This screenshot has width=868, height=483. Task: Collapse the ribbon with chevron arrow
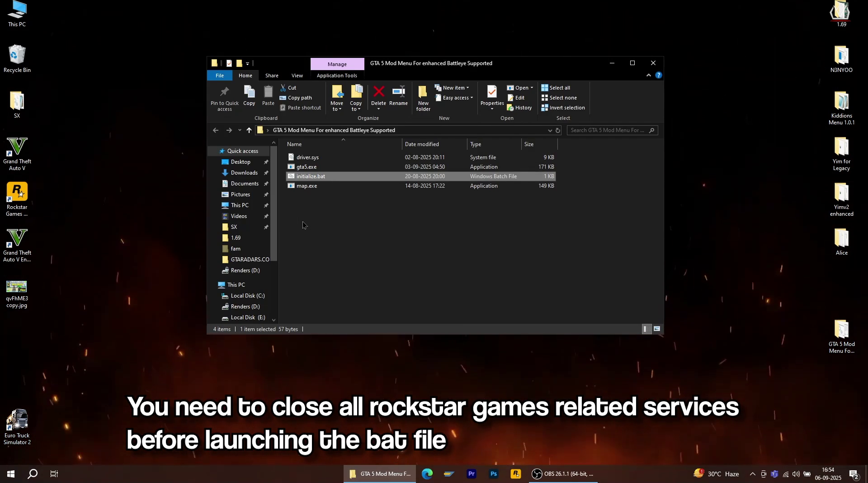(x=649, y=76)
